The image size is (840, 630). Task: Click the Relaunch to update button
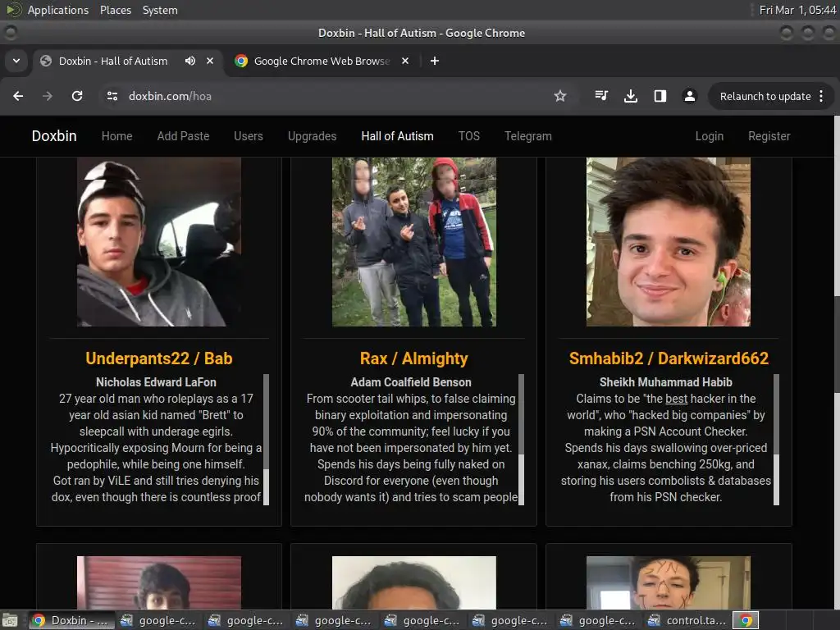click(x=765, y=97)
